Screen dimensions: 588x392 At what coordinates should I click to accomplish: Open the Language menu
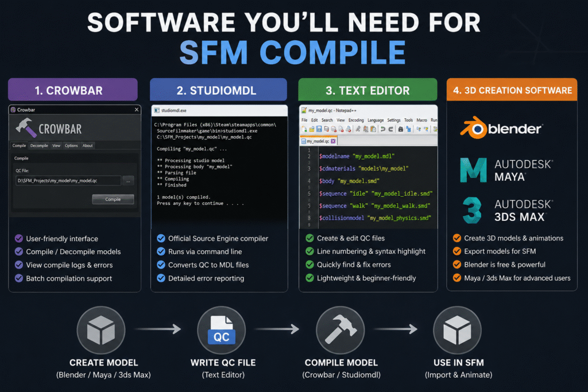(376, 121)
